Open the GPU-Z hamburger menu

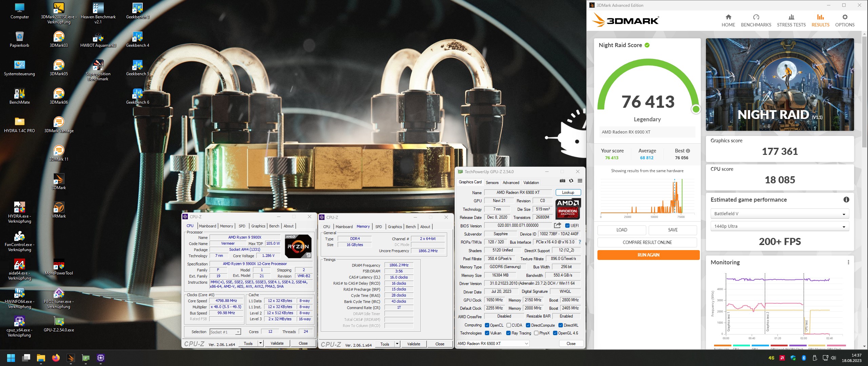click(x=580, y=181)
